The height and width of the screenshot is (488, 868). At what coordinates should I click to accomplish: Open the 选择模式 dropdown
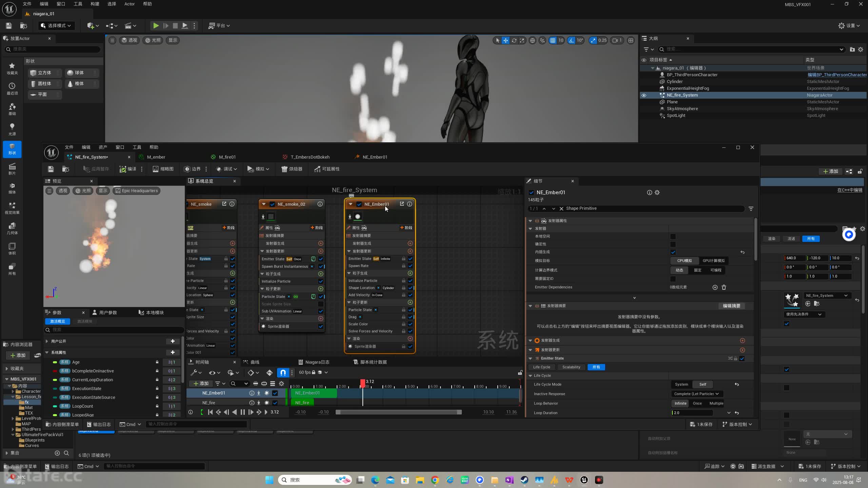(x=56, y=26)
